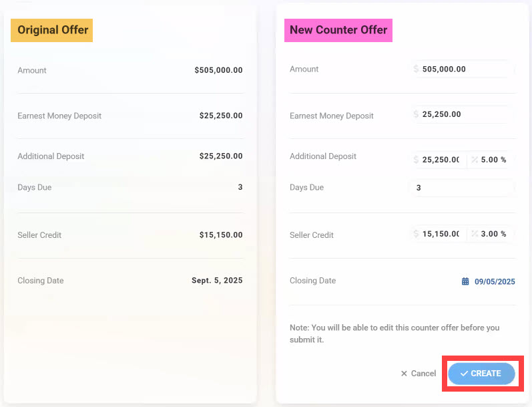The image size is (532, 407).
Task: Select the original offer Days Due value 3
Action: (240, 187)
